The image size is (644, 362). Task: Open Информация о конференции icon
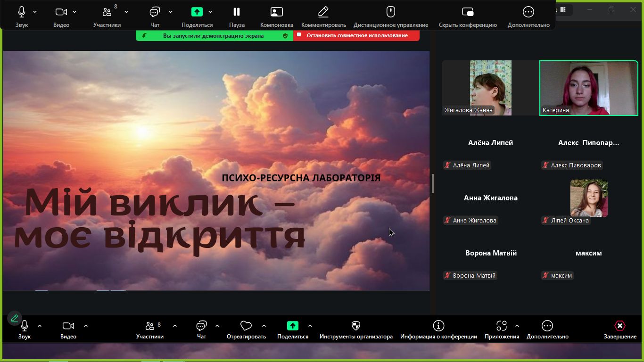[438, 326]
